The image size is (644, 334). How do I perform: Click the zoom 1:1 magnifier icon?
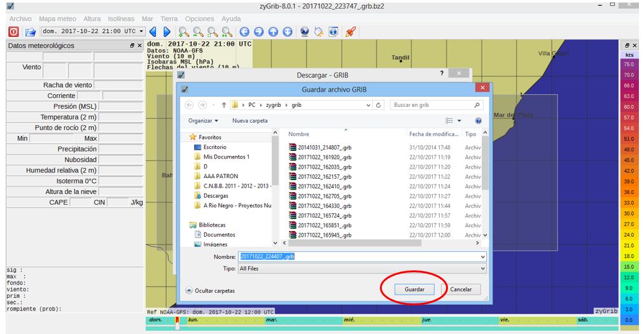227,32
